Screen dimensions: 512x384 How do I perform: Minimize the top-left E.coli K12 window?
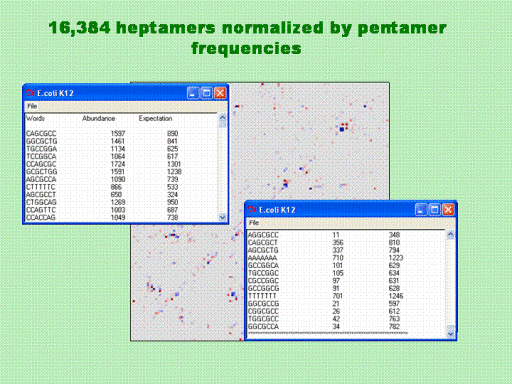click(193, 93)
